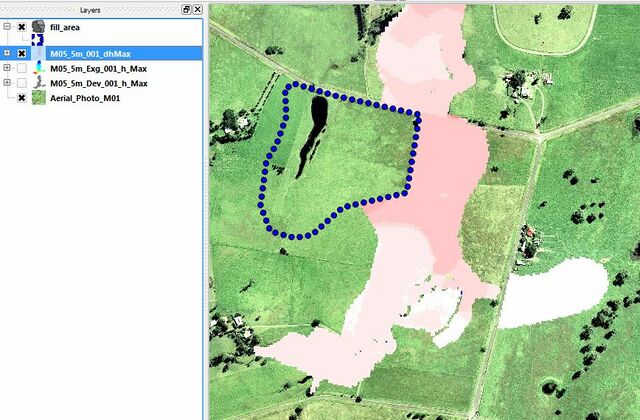Viewport: 640px width, 420px height.
Task: Expand the M05_5m_001_dhMax layer legend
Action: coord(8,53)
